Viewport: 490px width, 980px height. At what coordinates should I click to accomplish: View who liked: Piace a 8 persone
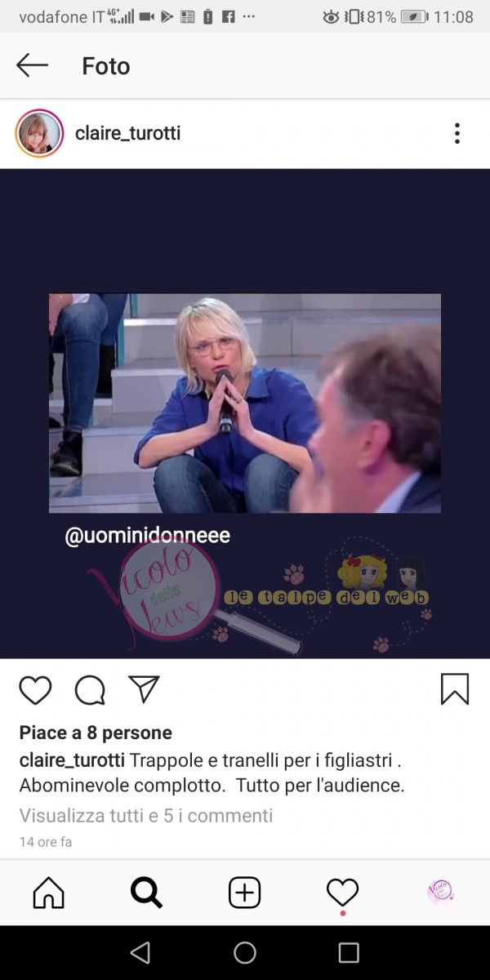tap(96, 733)
